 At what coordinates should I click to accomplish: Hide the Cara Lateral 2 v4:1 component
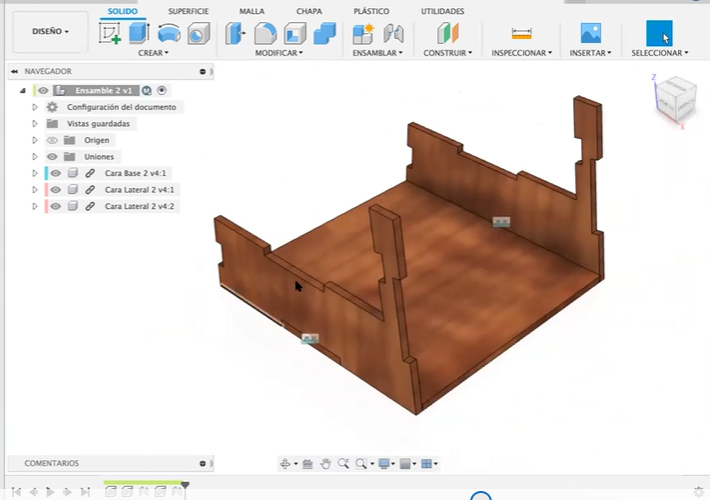tap(55, 190)
